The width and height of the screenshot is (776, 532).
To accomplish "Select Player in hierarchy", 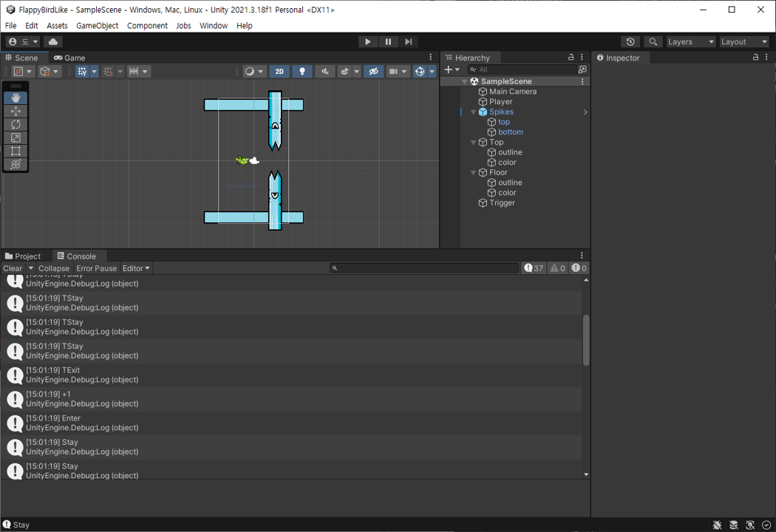I will click(x=501, y=101).
